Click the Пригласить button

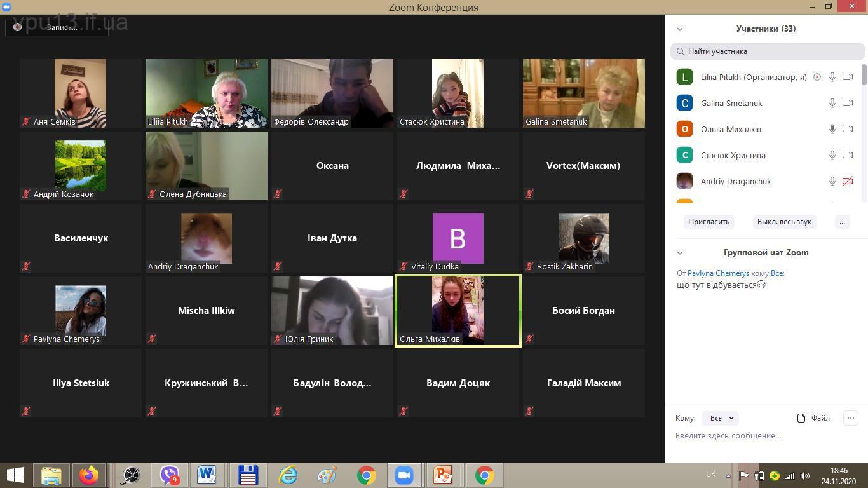point(709,222)
